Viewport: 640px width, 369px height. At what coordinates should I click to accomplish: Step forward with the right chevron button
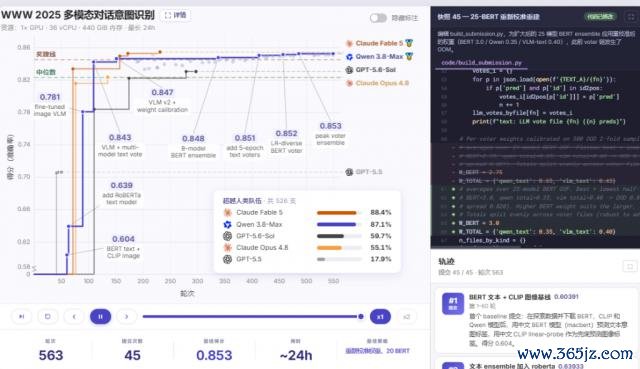click(127, 316)
